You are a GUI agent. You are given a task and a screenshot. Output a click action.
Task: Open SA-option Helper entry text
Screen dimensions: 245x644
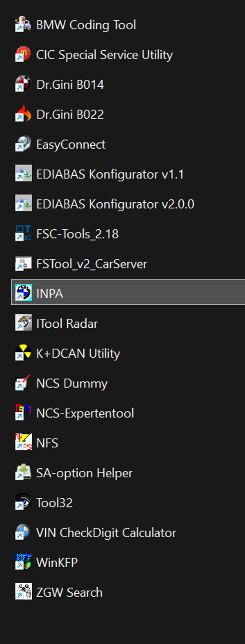[85, 473]
